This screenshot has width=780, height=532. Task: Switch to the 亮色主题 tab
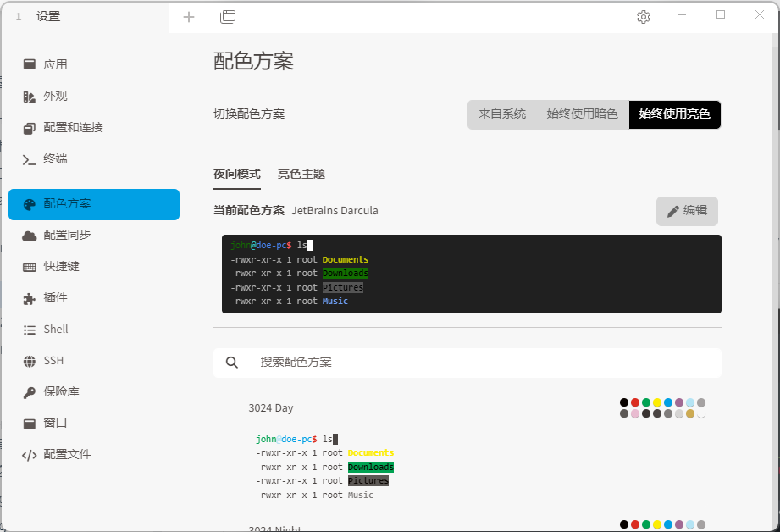pyautogui.click(x=301, y=175)
